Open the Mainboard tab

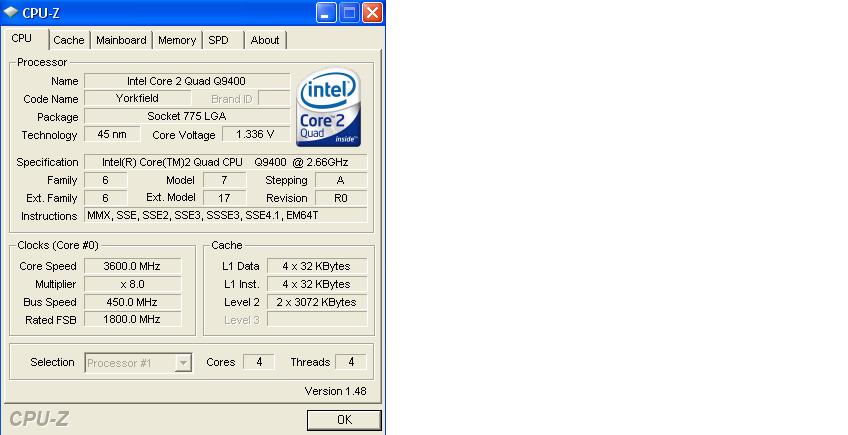click(x=121, y=40)
